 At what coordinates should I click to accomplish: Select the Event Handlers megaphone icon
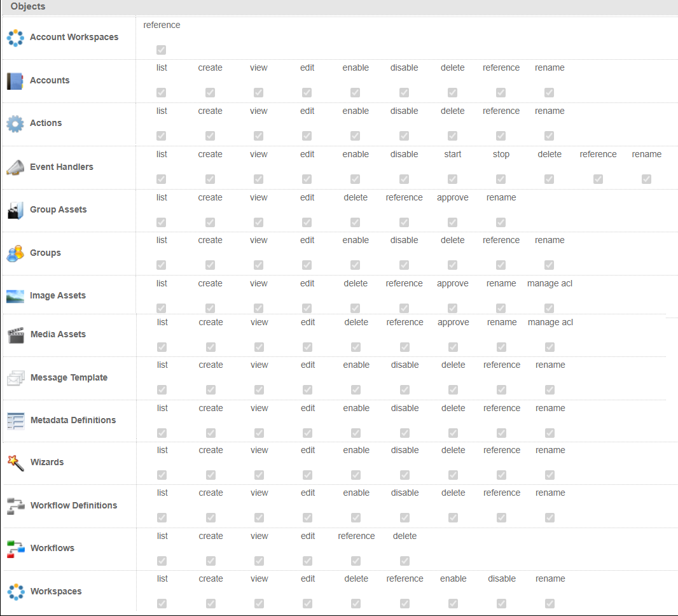pyautogui.click(x=15, y=167)
